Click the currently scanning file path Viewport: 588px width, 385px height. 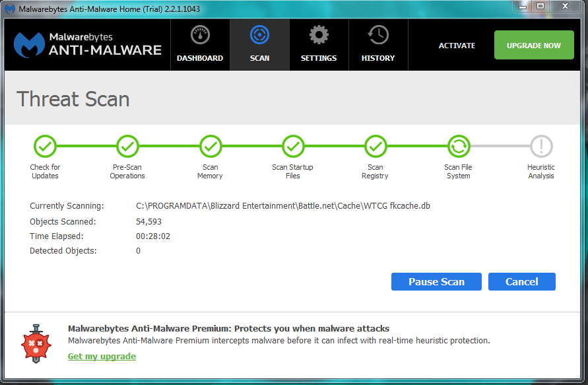pos(283,205)
